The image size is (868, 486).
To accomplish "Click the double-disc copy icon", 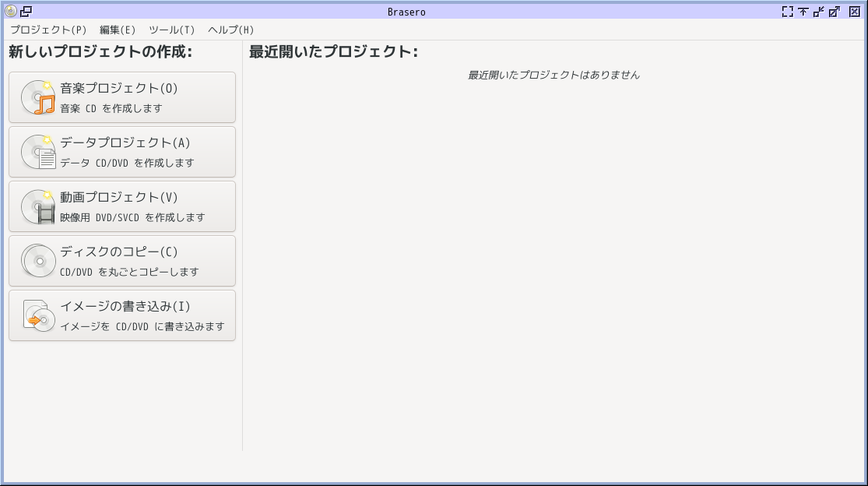I will tap(38, 261).
